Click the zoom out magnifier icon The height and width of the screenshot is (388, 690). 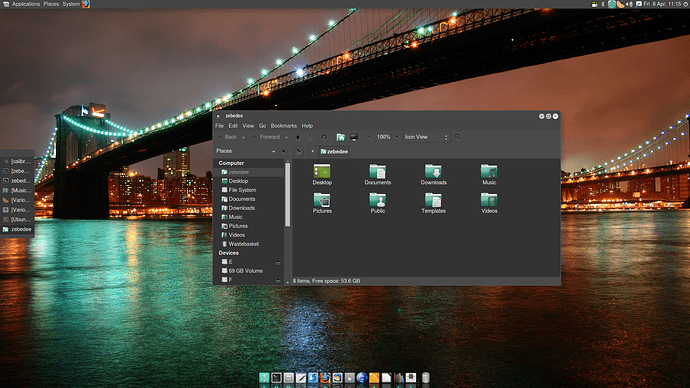370,137
